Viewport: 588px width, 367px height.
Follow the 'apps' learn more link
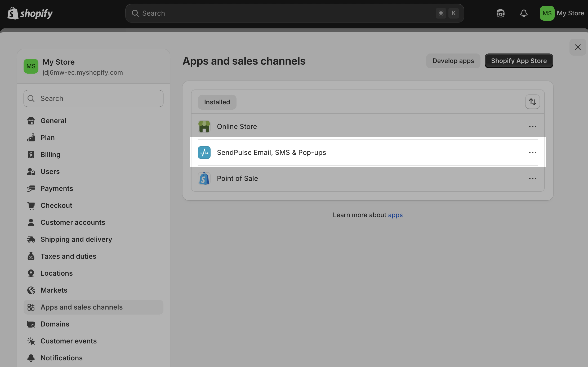pyautogui.click(x=395, y=215)
